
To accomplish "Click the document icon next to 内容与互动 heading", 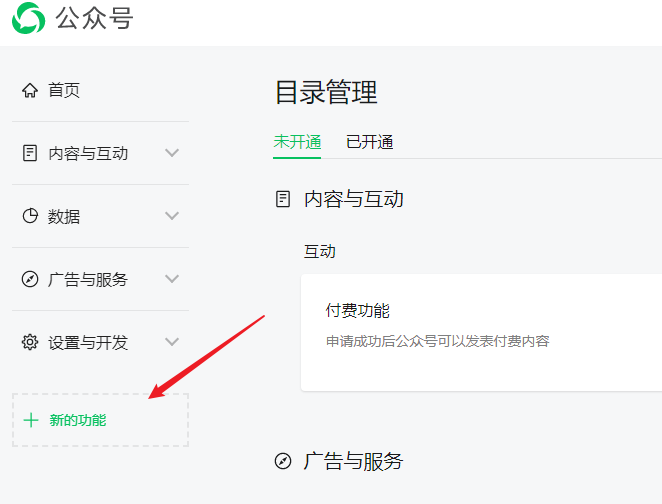I will click(x=283, y=199).
